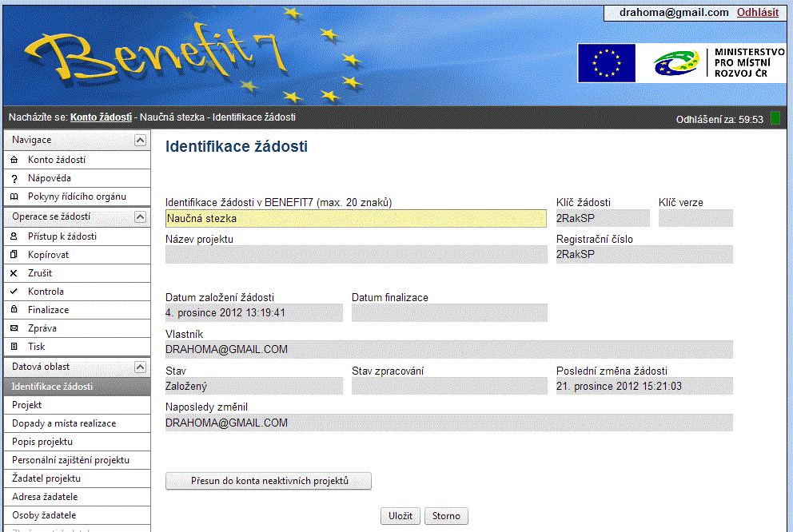Collapse the Navigace section
Image resolution: width=793 pixels, height=532 pixels.
point(140,140)
